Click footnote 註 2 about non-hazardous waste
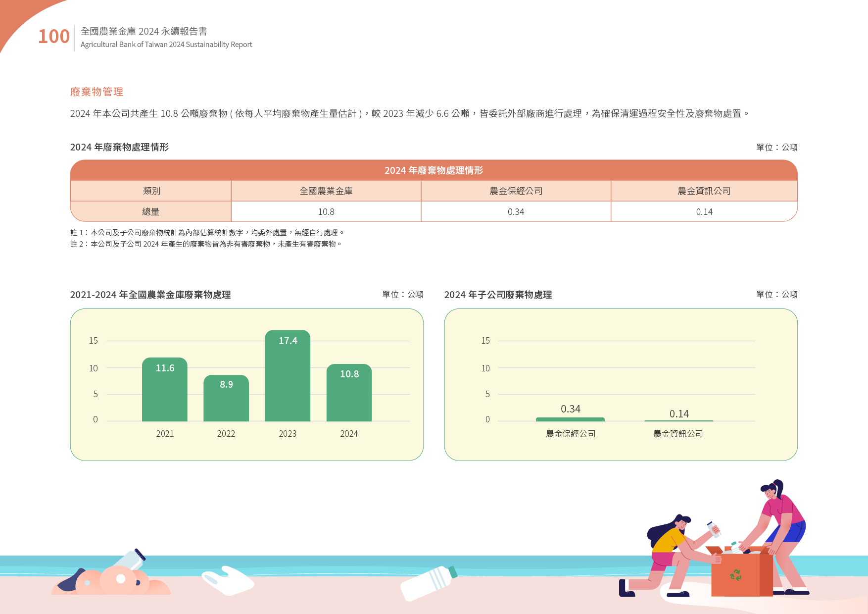868x614 pixels. (x=206, y=244)
